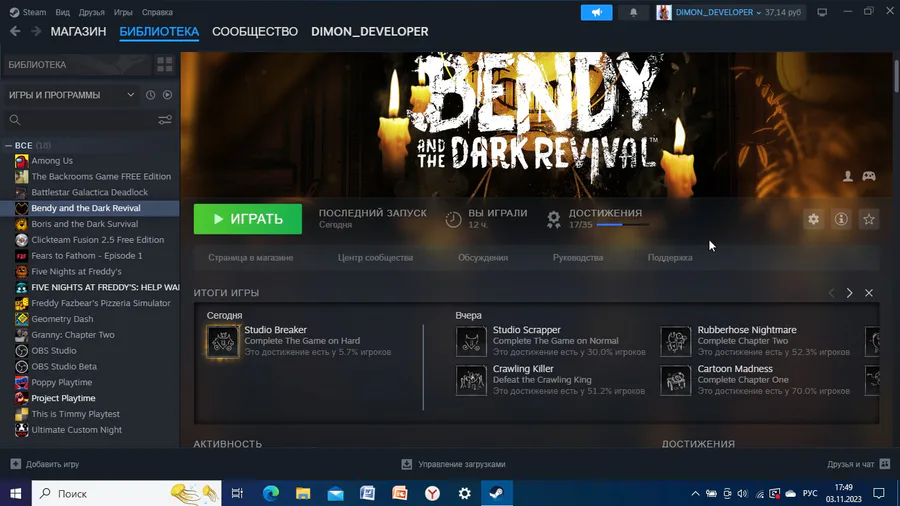Open the Steam menu

[28, 12]
